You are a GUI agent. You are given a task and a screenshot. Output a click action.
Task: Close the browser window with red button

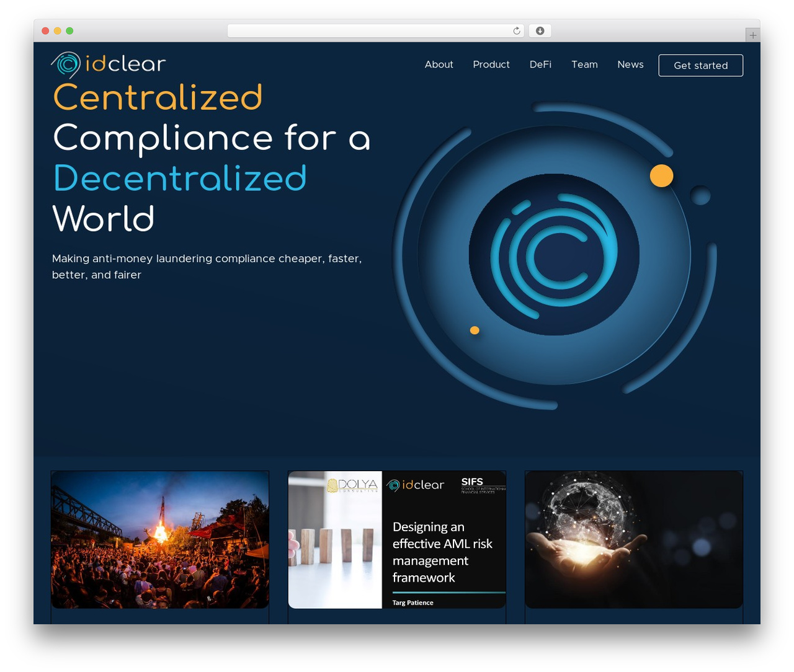pos(45,31)
